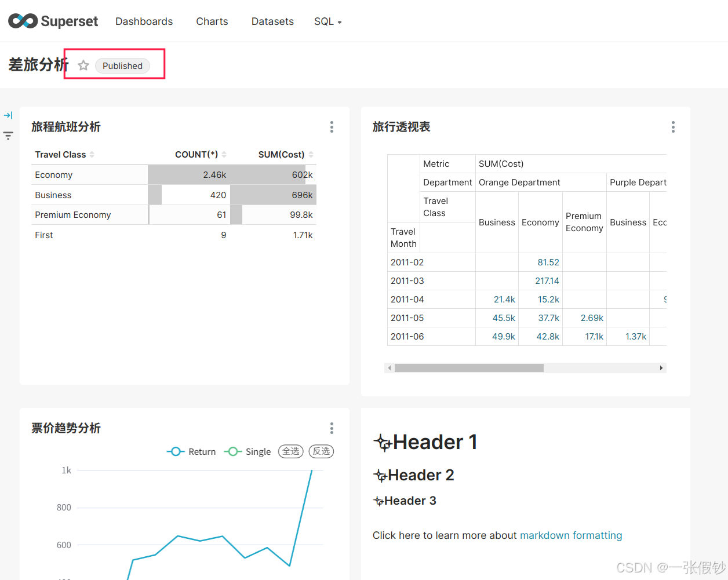Open the Charts menu item

(212, 21)
